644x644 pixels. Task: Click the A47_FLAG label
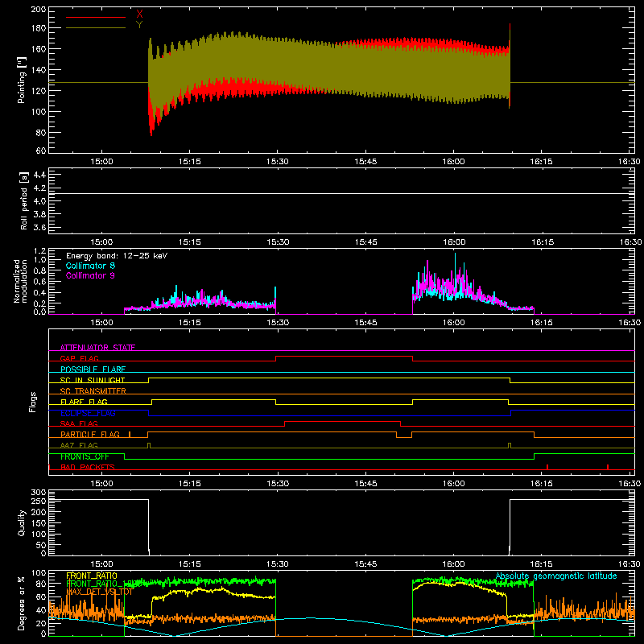[x=79, y=445]
